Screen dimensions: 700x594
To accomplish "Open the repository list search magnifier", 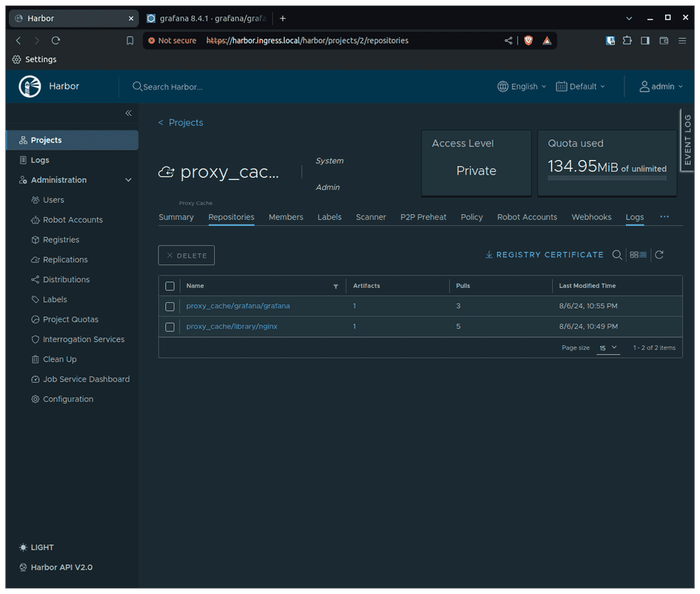I will click(617, 255).
